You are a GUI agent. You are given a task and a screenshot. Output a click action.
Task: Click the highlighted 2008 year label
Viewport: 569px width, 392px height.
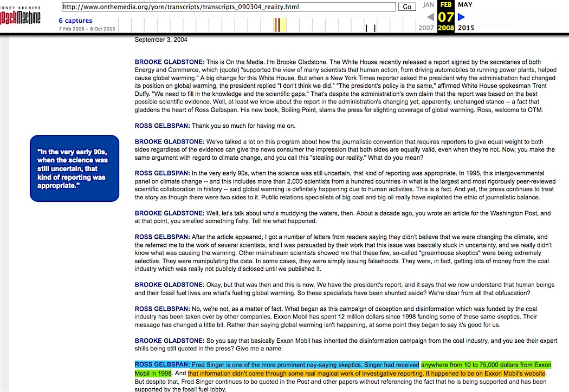pyautogui.click(x=446, y=28)
